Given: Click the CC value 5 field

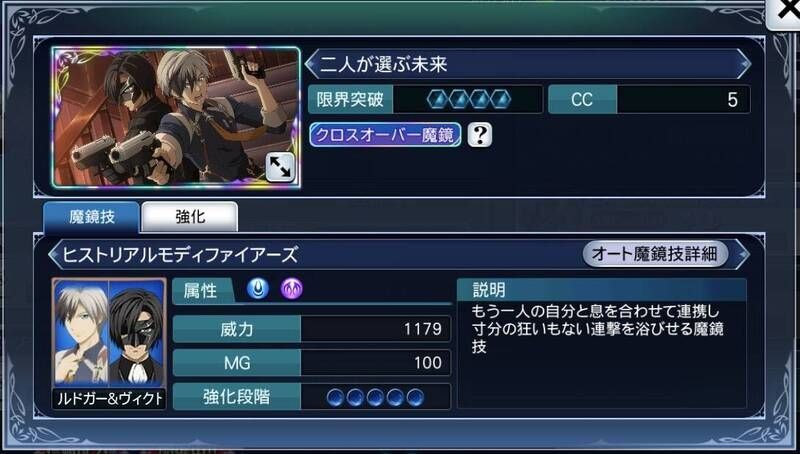Looking at the screenshot, I should tap(683, 99).
